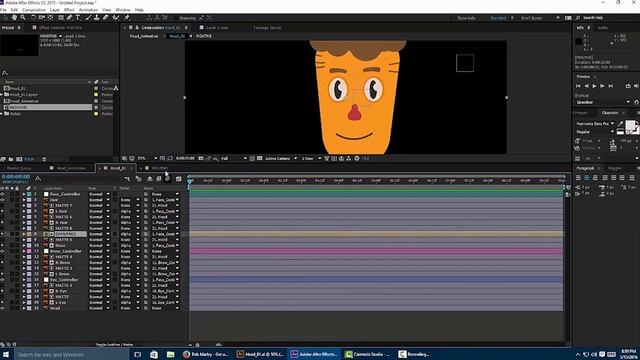
Task: Select the Unified Camera tool
Action: (x=42, y=18)
